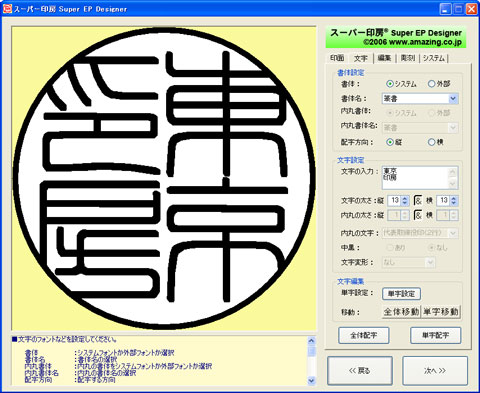Image resolution: width=480 pixels, height=393 pixels.
Task: Open the システム tab
Action: (434, 58)
